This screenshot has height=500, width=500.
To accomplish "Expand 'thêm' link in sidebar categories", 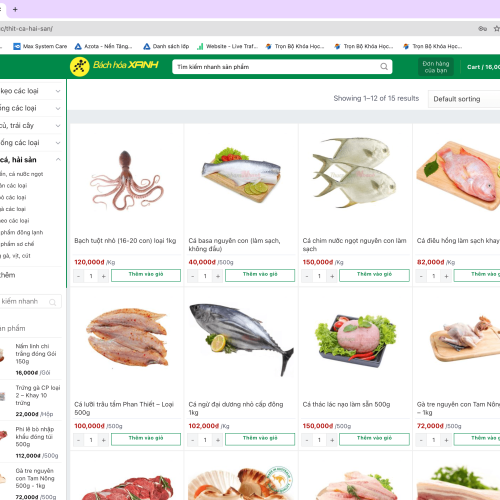I will tap(8, 275).
